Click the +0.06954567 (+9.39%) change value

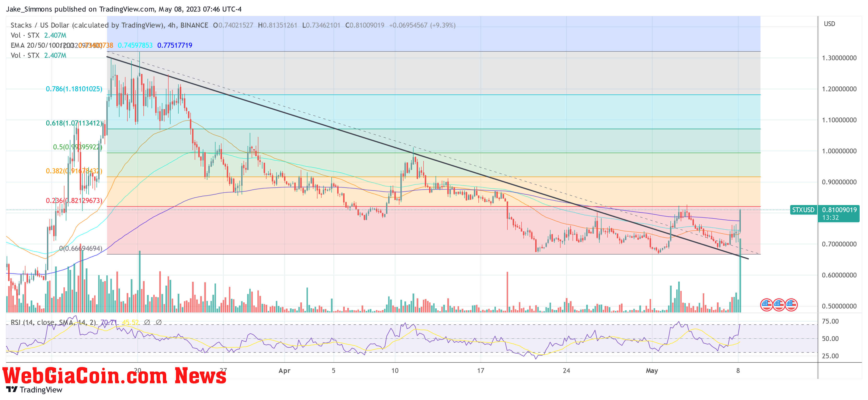422,25
